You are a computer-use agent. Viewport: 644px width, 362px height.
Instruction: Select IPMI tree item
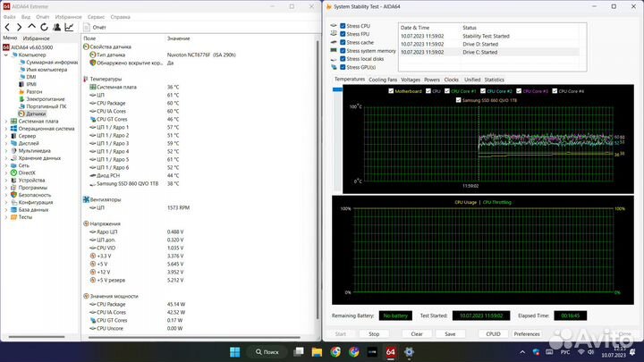pyautogui.click(x=28, y=84)
